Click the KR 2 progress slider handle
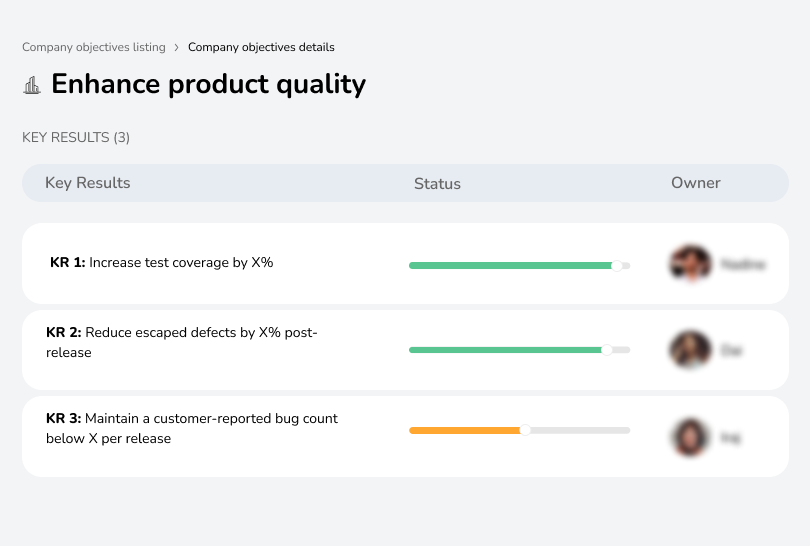The width and height of the screenshot is (810, 546). click(607, 350)
